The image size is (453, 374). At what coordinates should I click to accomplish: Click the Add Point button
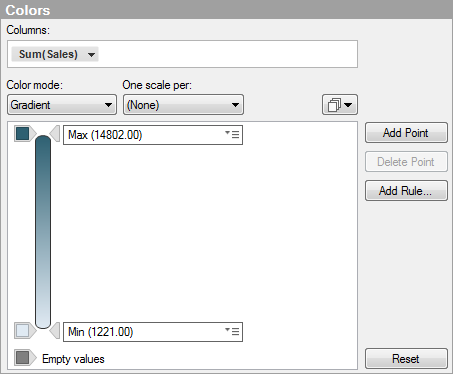coord(406,133)
